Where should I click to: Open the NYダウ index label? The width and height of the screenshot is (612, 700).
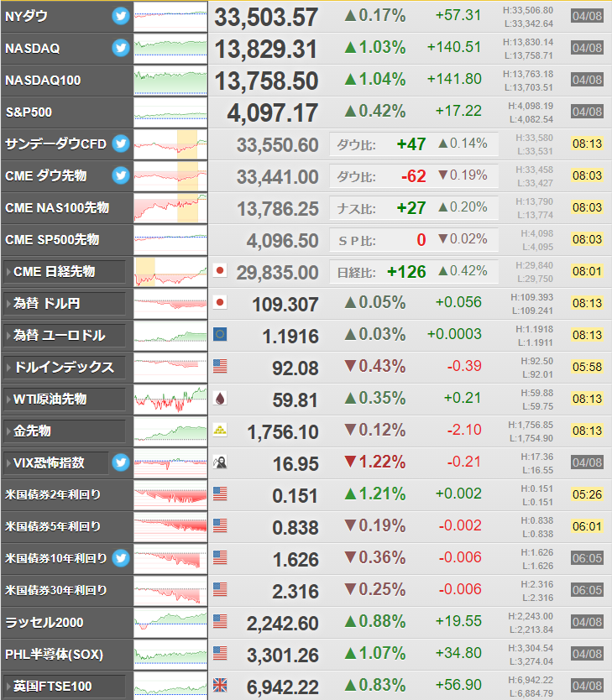(x=26, y=17)
